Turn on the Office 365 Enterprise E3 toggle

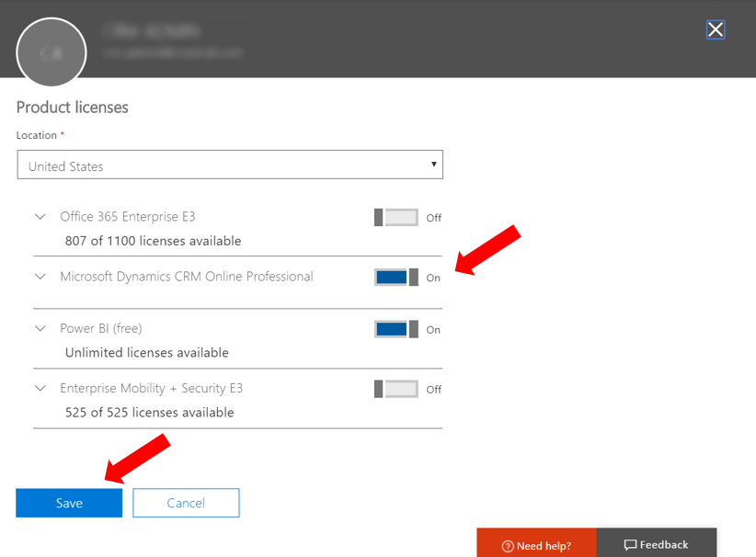tap(396, 218)
